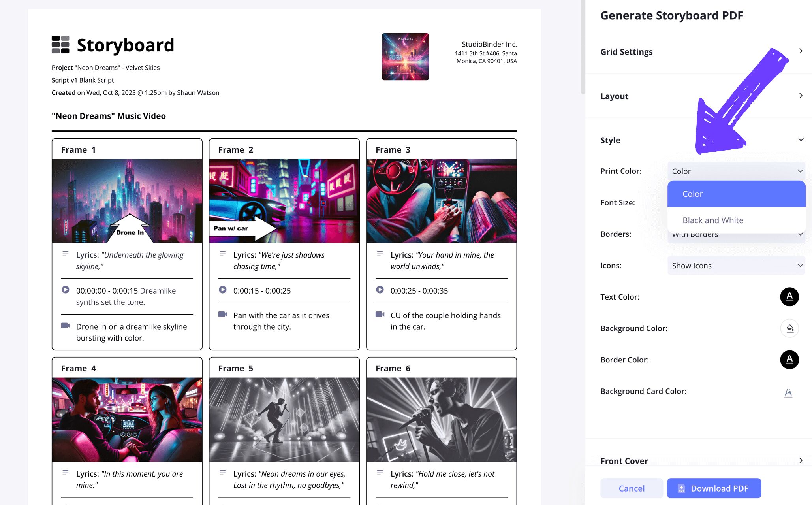Click the PDF icon on the Download button
Image resolution: width=812 pixels, height=505 pixels.
click(681, 488)
